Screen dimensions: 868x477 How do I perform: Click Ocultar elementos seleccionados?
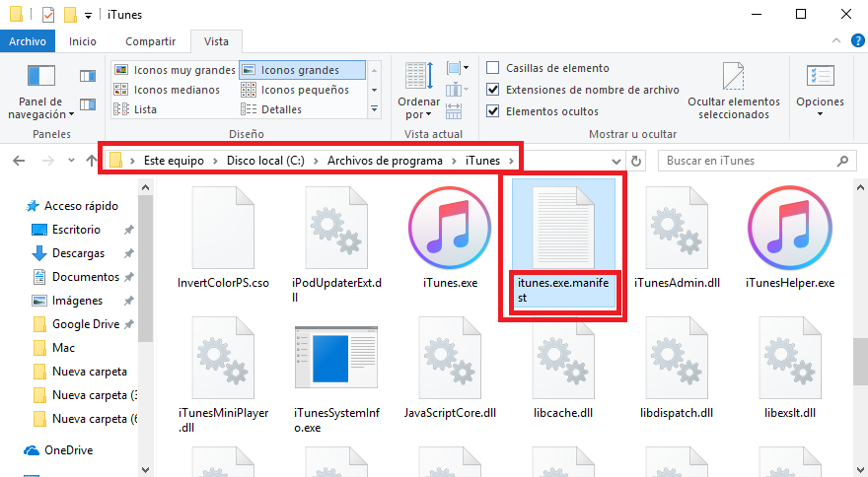(734, 92)
